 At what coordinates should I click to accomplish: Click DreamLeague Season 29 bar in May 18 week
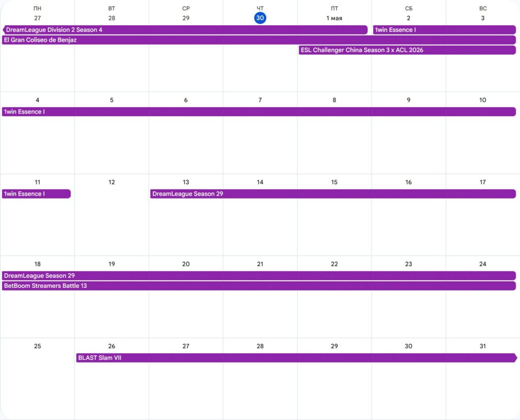point(258,276)
